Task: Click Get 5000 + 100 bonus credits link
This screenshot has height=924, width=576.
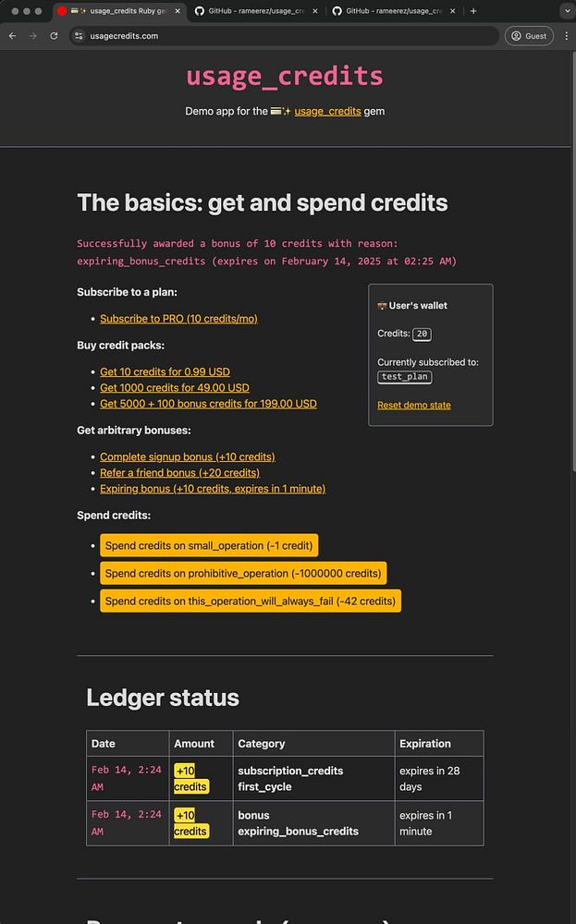Action: tap(208, 404)
